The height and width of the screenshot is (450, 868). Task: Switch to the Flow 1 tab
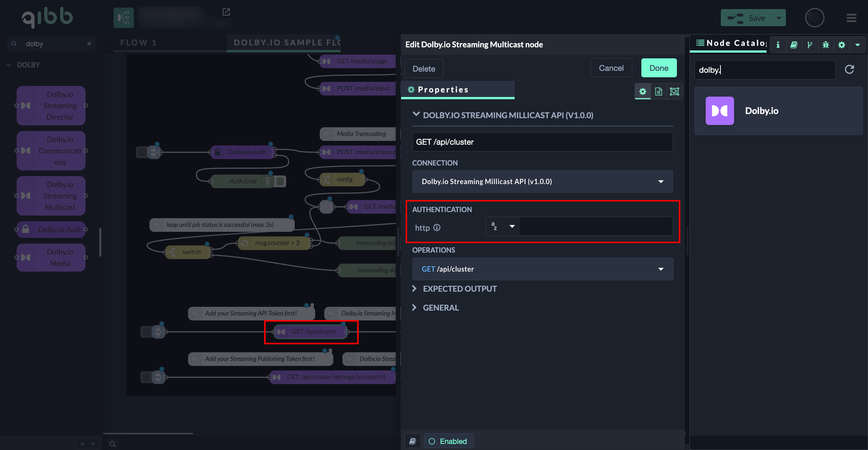pyautogui.click(x=138, y=42)
